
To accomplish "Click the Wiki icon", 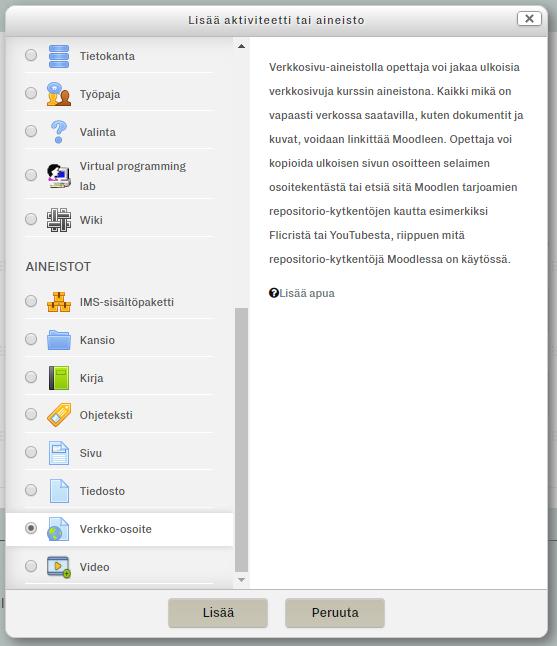I will [x=59, y=220].
